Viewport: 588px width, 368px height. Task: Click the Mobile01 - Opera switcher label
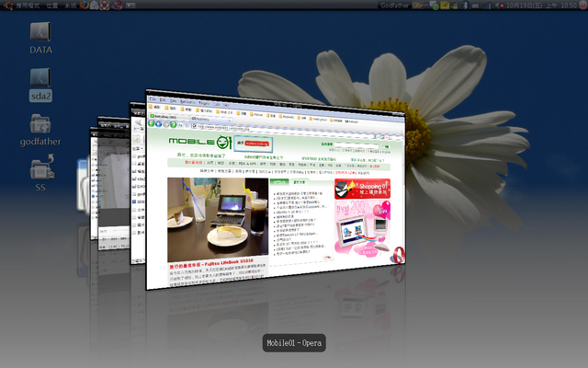294,343
